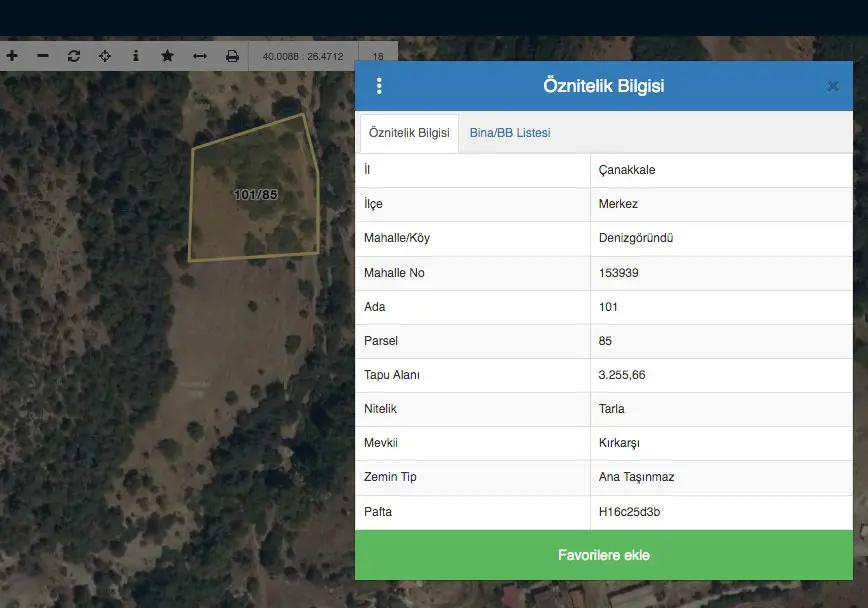Refresh the map with the reload icon
868x608 pixels.
74,56
